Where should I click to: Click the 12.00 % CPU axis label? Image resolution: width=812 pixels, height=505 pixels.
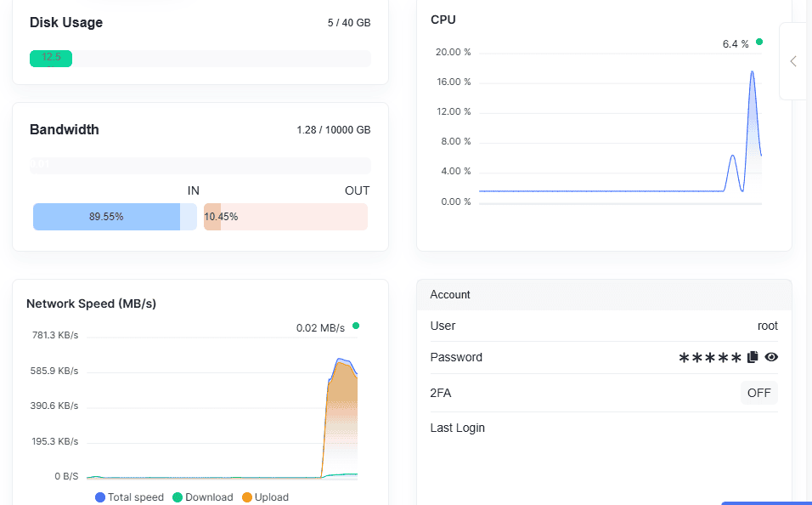[454, 111]
